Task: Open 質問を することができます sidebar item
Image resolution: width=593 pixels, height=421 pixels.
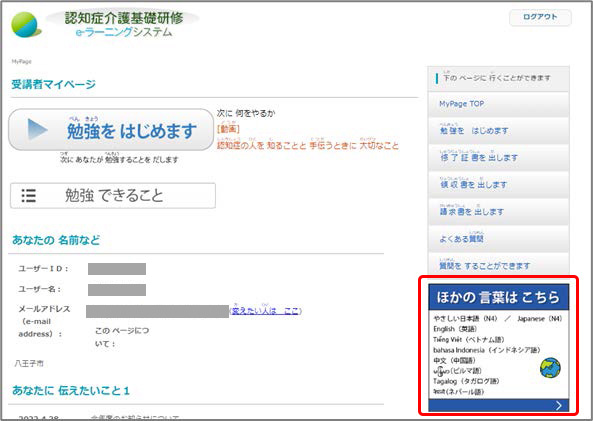Action: pyautogui.click(x=498, y=265)
